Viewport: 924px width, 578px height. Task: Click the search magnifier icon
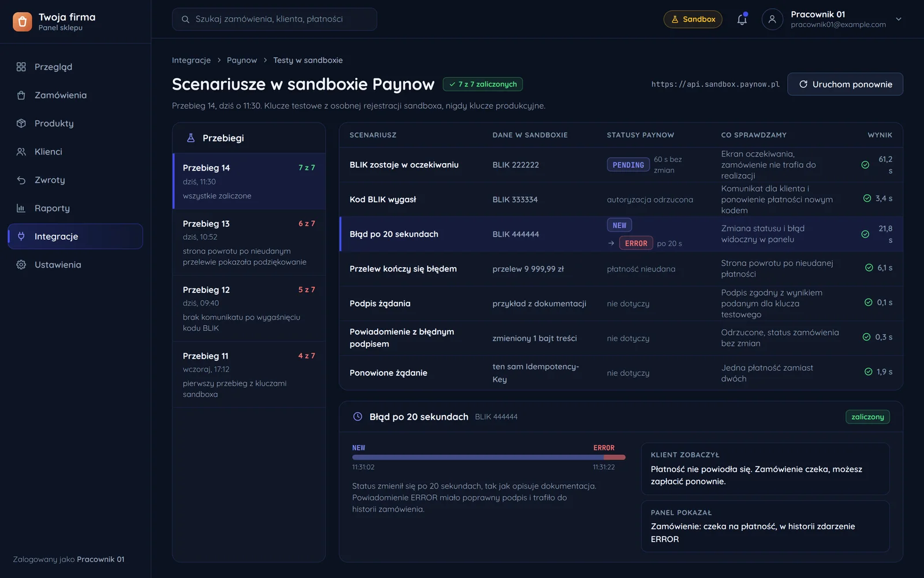coord(185,19)
